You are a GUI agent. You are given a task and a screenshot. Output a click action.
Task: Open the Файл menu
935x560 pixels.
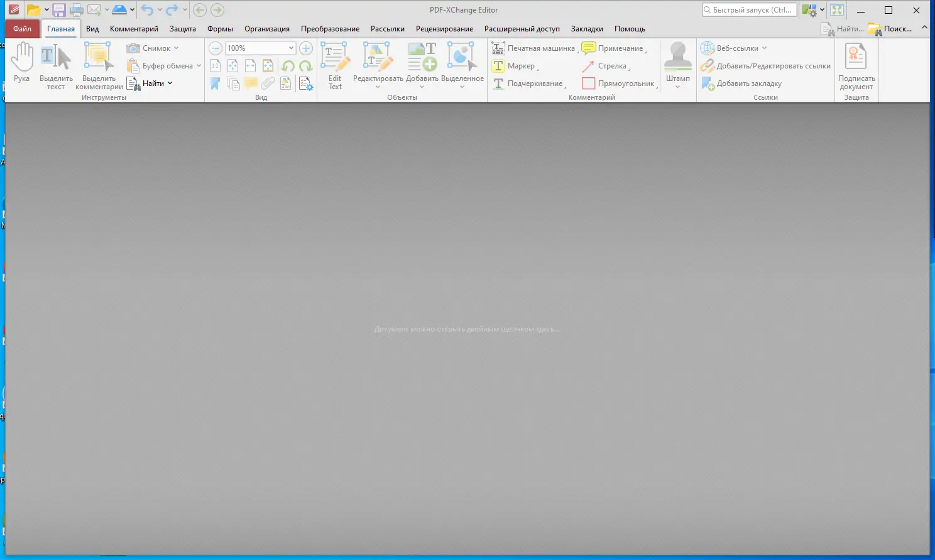[x=23, y=29]
